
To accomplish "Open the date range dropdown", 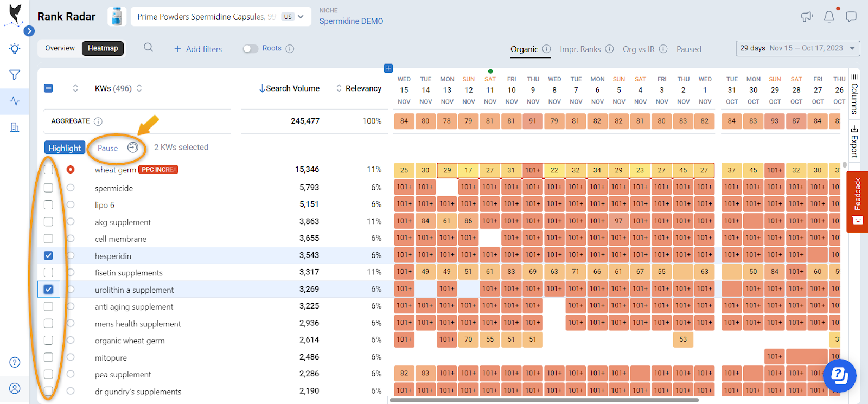I will [x=798, y=48].
